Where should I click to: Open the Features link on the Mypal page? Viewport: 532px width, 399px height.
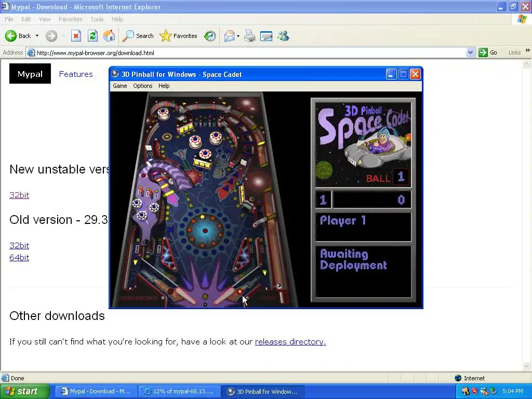tap(76, 74)
